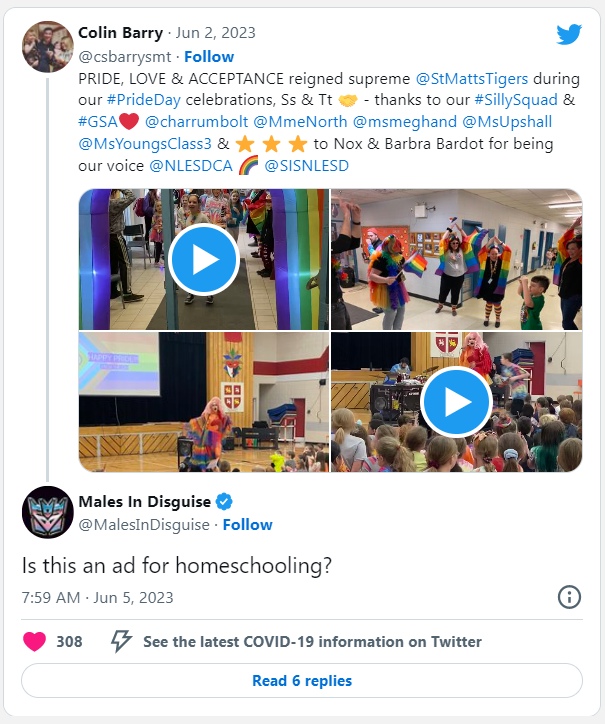
Task: Follow Colin Barry
Action: click(209, 57)
